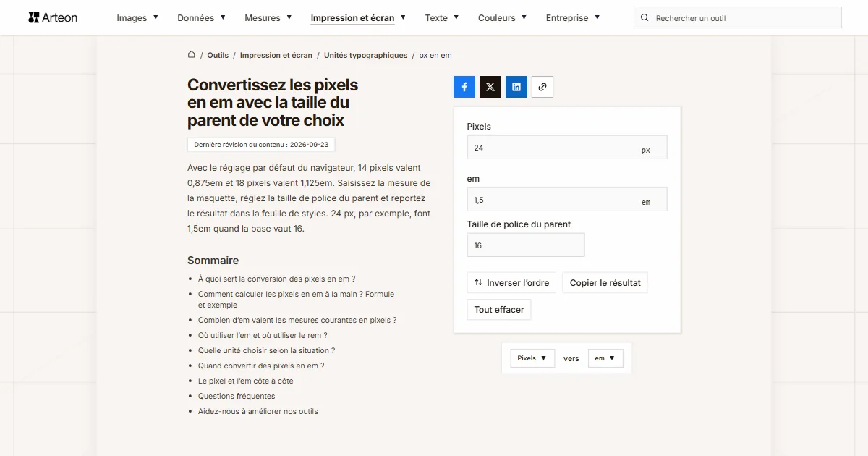Jump to 'Combien d'em valent les mesures' section
The image size is (868, 456).
click(297, 320)
